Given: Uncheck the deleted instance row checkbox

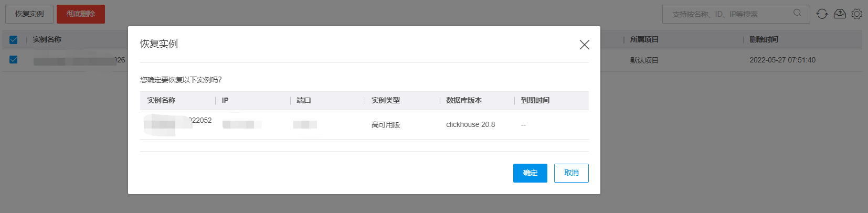Looking at the screenshot, I should coord(14,60).
